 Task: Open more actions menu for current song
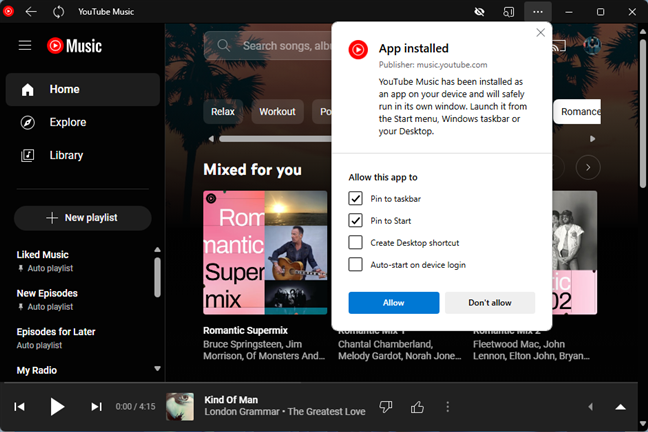tap(448, 407)
